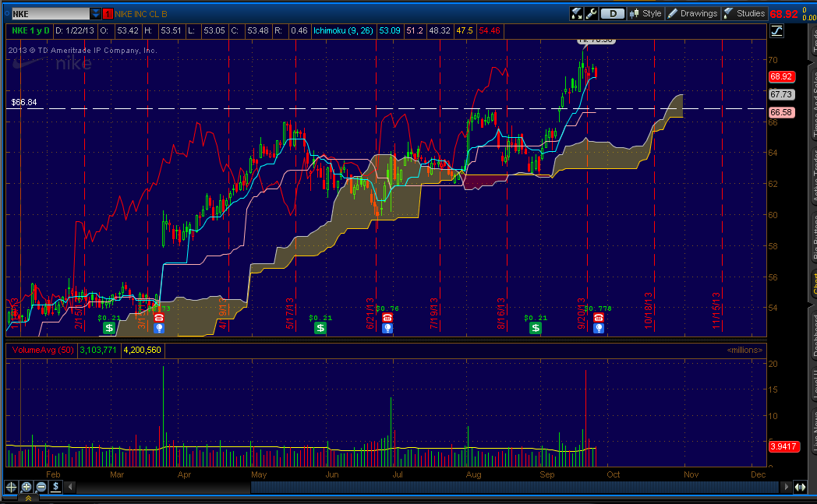Click the time axis zoom handle icon
This screenshot has height=504, width=817.
click(800, 487)
